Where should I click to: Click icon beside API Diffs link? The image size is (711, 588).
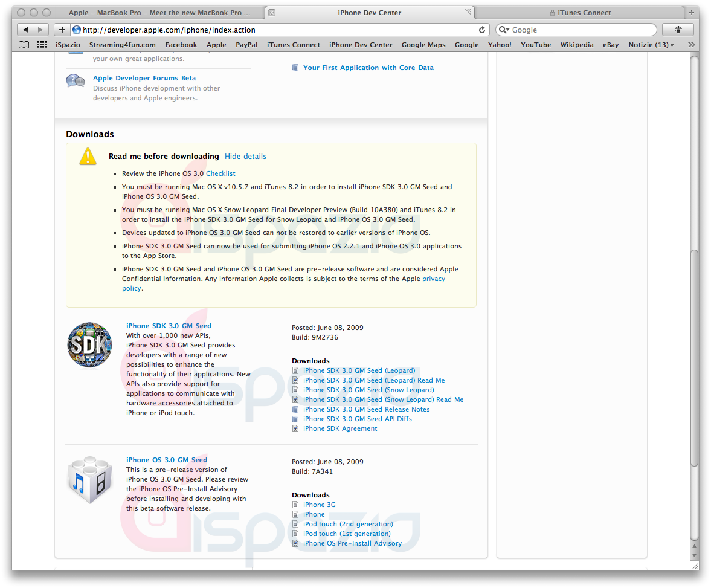[295, 419]
